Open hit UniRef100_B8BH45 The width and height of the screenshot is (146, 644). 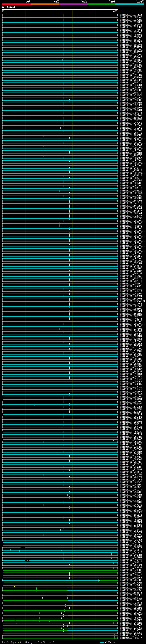click(x=131, y=17)
